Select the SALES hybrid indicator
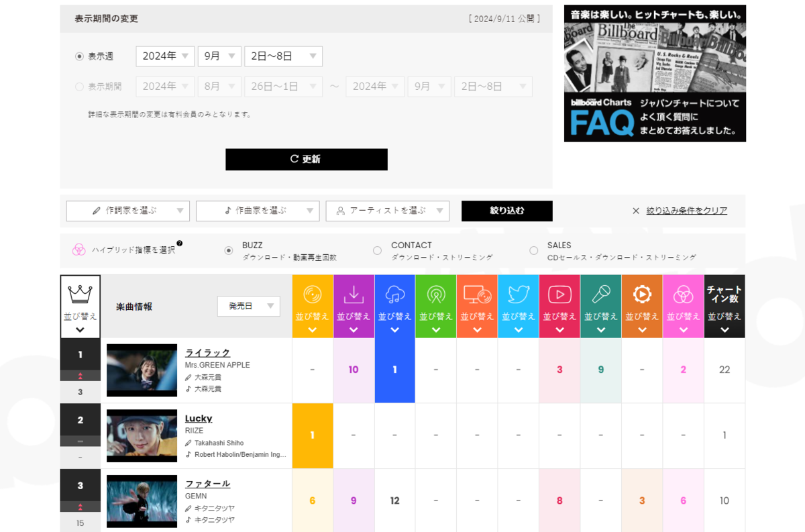The height and width of the screenshot is (532, 805). point(534,250)
